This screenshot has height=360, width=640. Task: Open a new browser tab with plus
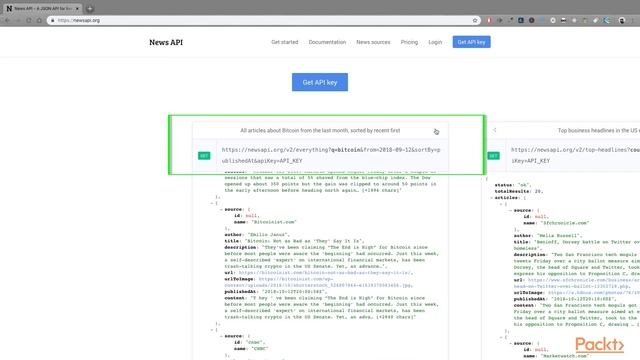[x=90, y=9]
